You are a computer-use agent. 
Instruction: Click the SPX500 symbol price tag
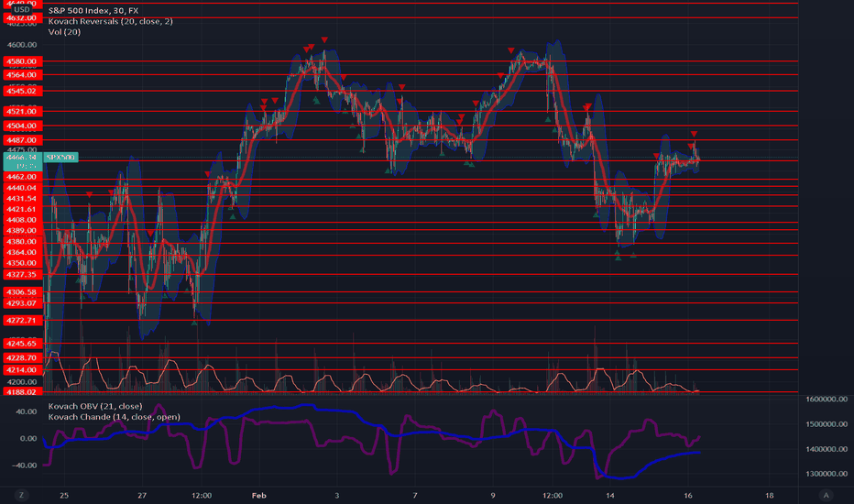click(x=60, y=157)
